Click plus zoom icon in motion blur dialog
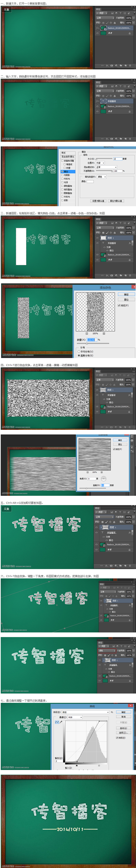Viewport: 136px width, 868px height. pos(101,472)
